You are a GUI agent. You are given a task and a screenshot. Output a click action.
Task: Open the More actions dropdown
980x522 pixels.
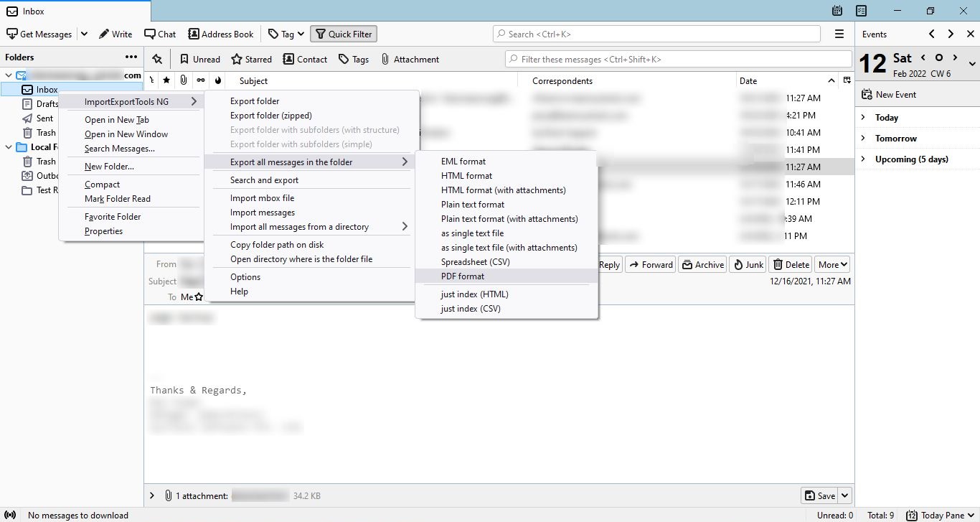pos(832,264)
